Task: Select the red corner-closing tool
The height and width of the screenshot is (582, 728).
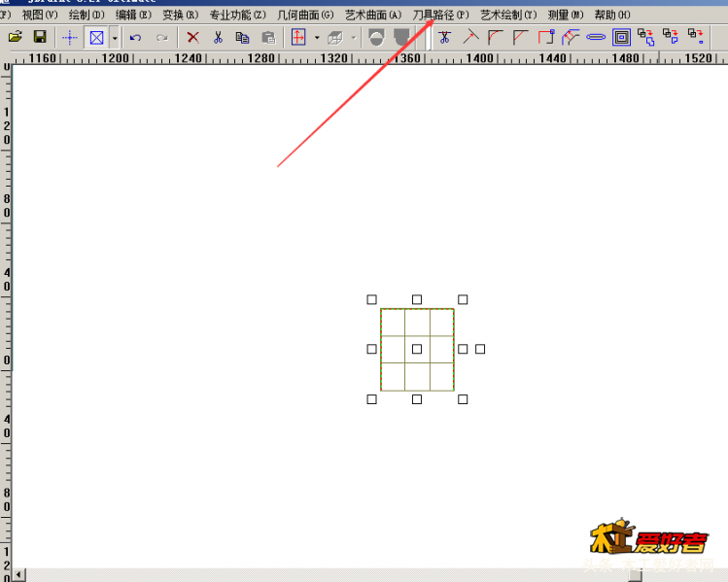Action: (x=546, y=37)
